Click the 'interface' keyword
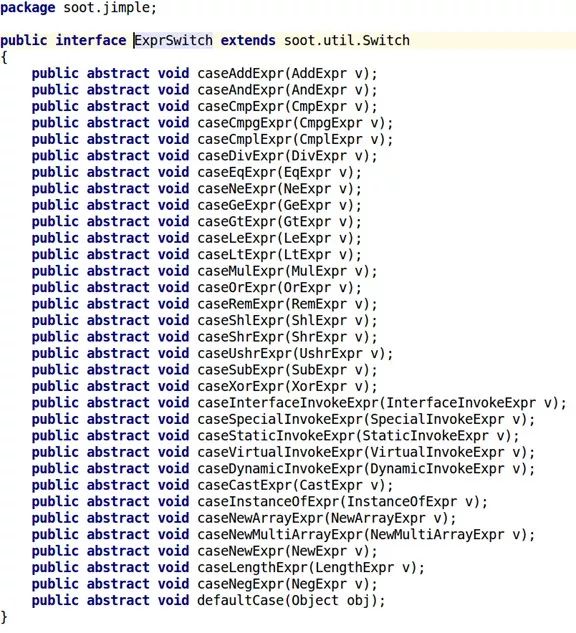Viewport: 576px width, 633px height. click(91, 40)
